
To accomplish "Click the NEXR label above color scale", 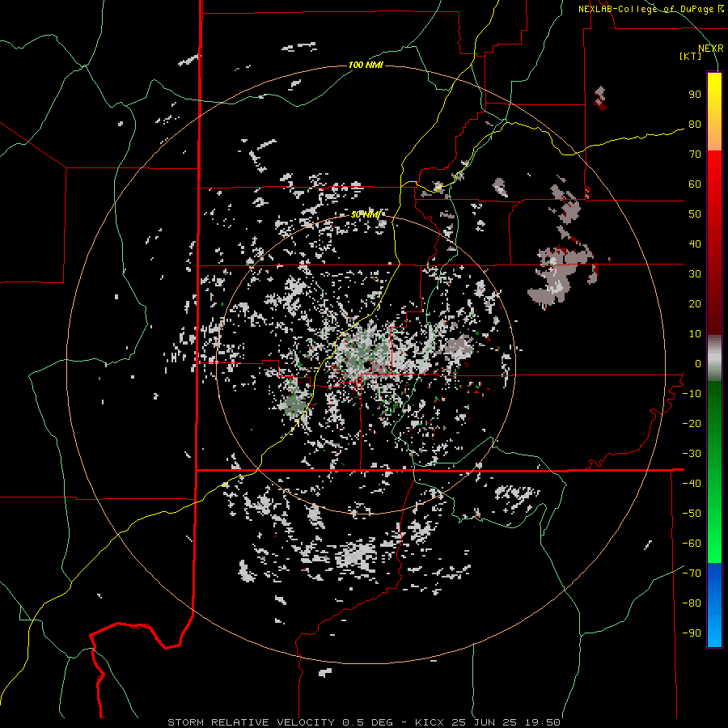I will coord(710,49).
